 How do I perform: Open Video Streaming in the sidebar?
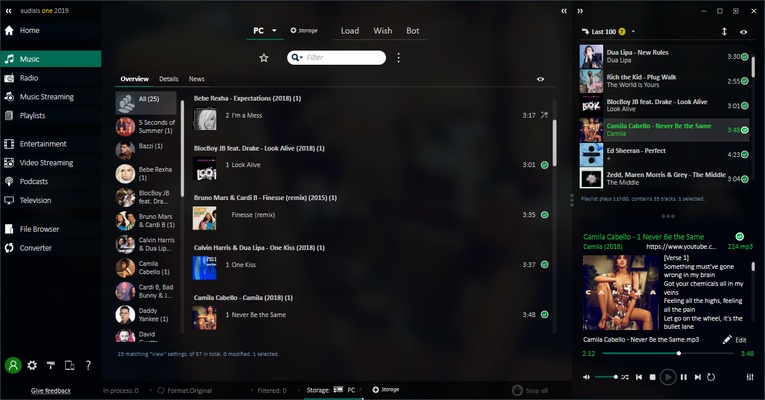click(x=46, y=163)
